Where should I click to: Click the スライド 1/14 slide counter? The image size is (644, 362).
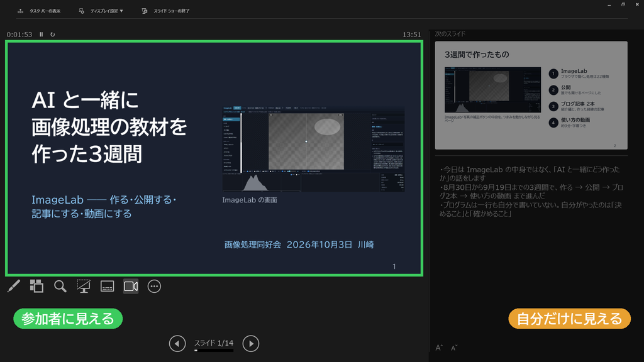pyautogui.click(x=214, y=343)
